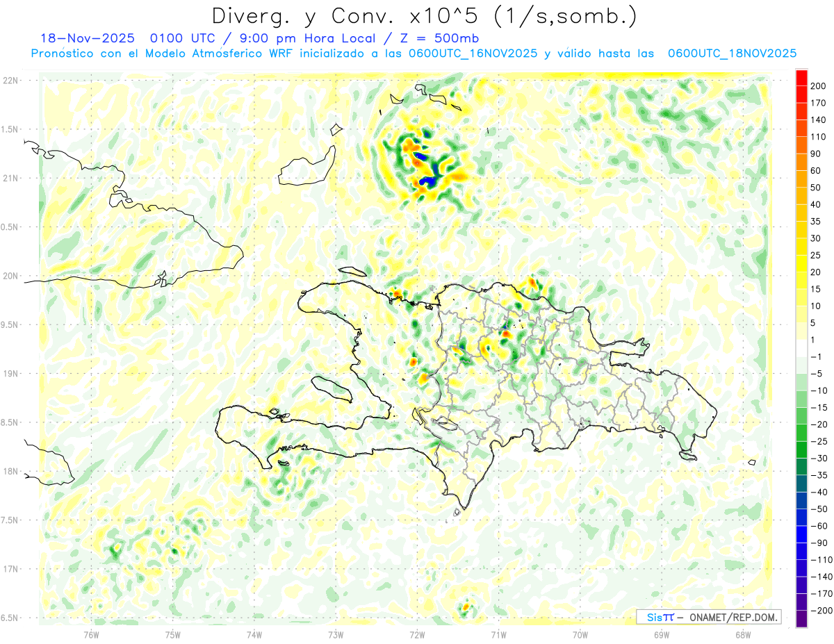
Task: Click the "60" color scale label
Action: point(816,171)
